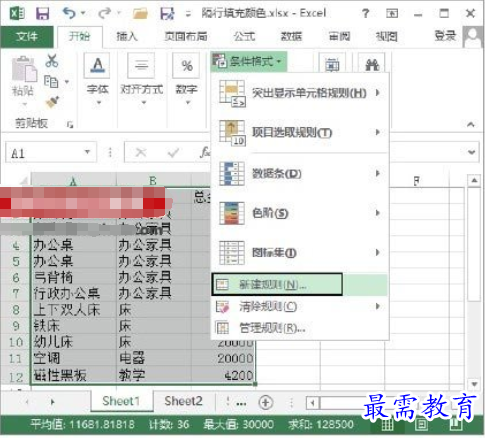Show more sheet tabs via ellipsis
Screen dimensions: 485x438
pyautogui.click(x=241, y=403)
